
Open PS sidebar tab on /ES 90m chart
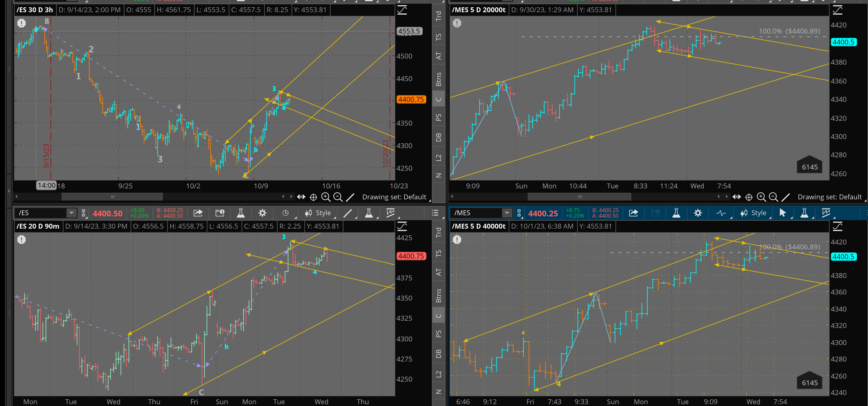[438, 334]
